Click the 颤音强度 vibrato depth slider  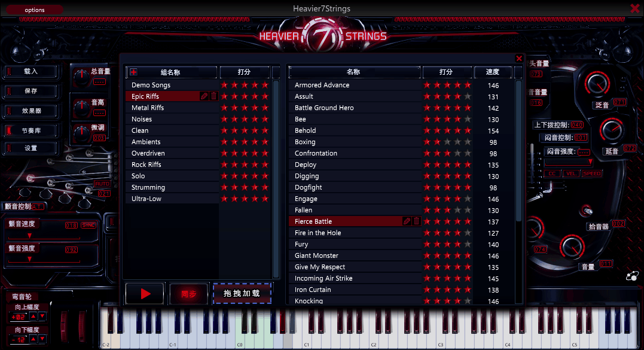pyautogui.click(x=44, y=259)
